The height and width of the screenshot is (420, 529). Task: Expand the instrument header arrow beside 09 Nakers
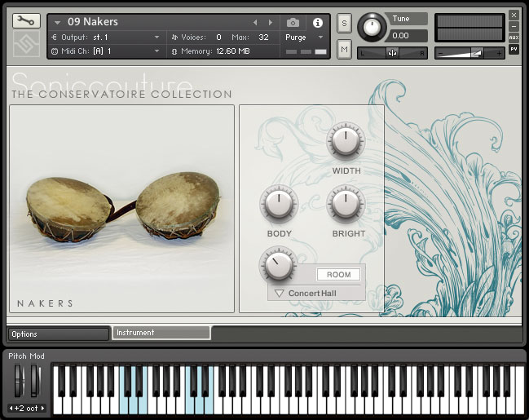tap(57, 23)
